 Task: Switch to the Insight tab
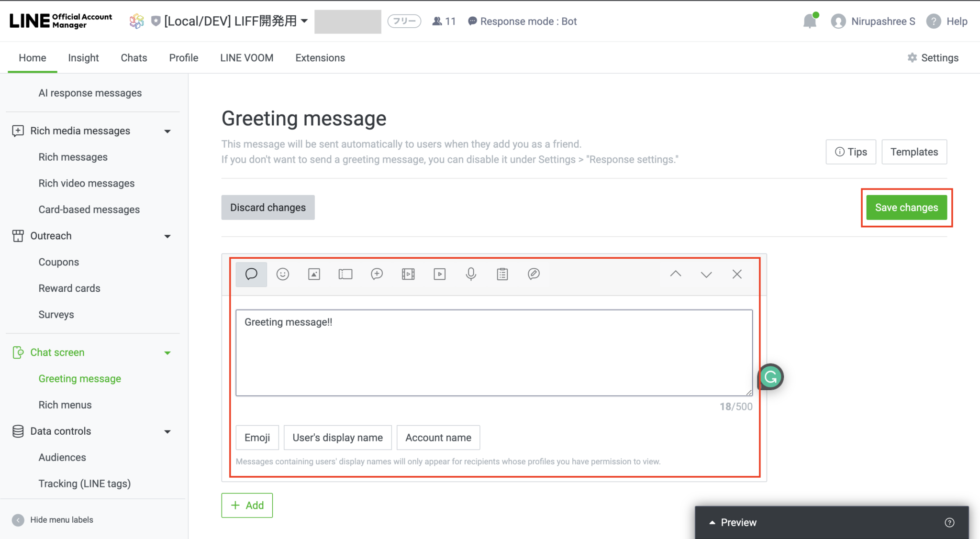[x=83, y=58]
